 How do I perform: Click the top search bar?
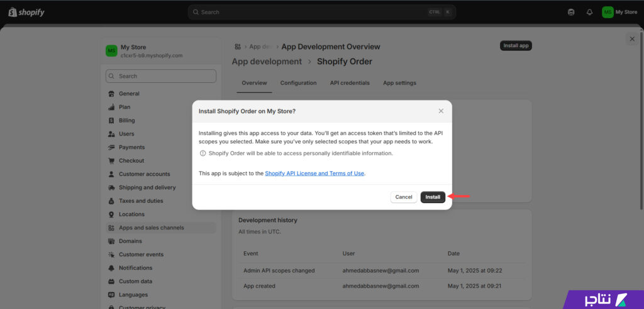point(321,13)
